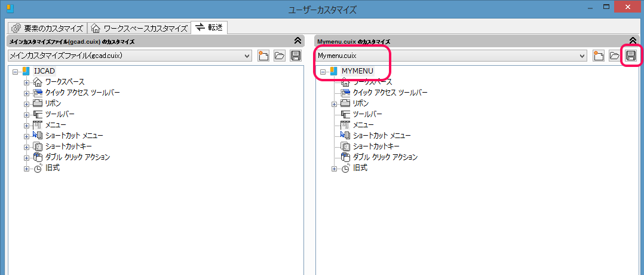Image resolution: width=644 pixels, height=275 pixels.
Task: Create new customization file in right panel
Action: point(599,56)
